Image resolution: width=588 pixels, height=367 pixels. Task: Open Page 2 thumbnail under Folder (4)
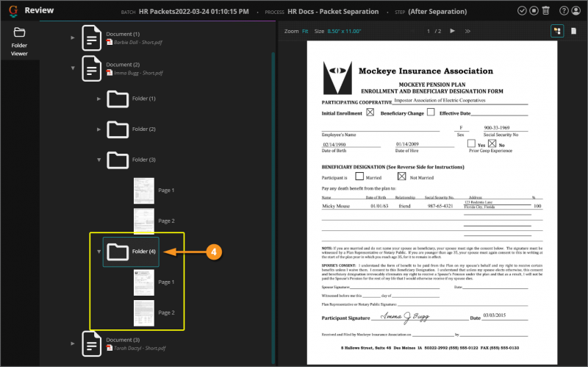[x=144, y=313]
